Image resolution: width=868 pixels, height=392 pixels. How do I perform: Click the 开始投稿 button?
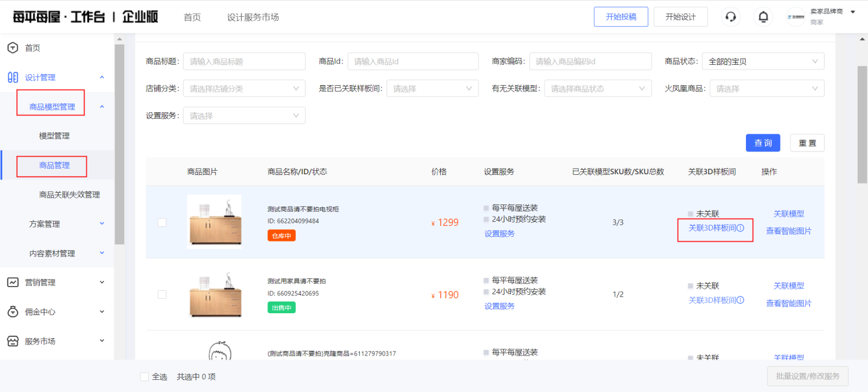click(621, 17)
